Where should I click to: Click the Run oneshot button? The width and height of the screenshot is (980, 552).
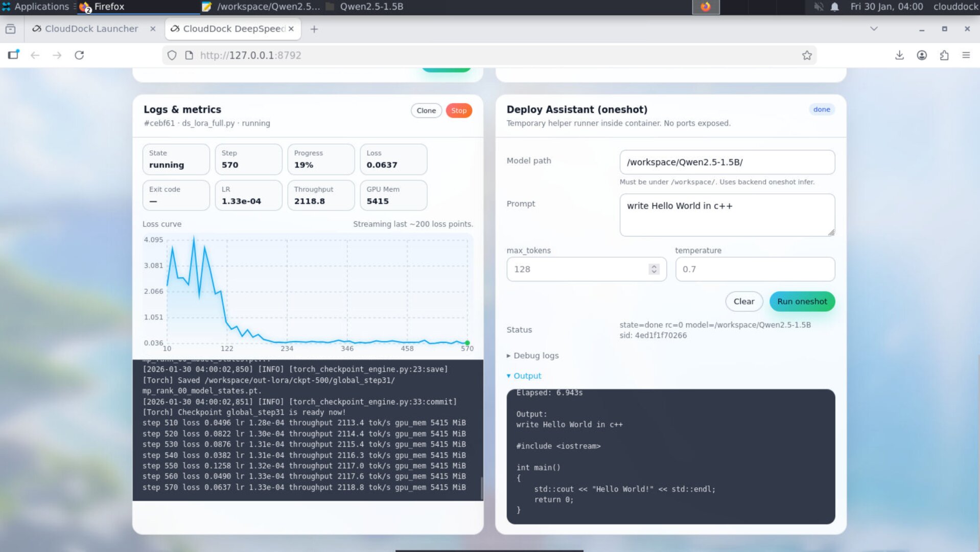click(x=801, y=301)
